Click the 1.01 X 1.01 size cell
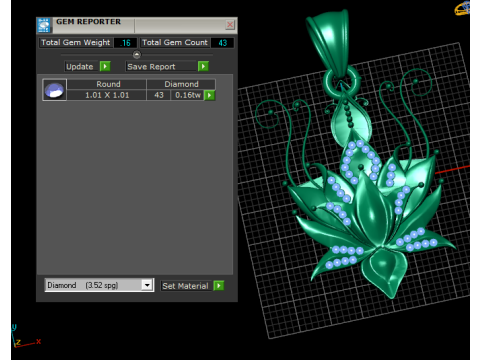This screenshot has height=360, width=480. tap(107, 95)
